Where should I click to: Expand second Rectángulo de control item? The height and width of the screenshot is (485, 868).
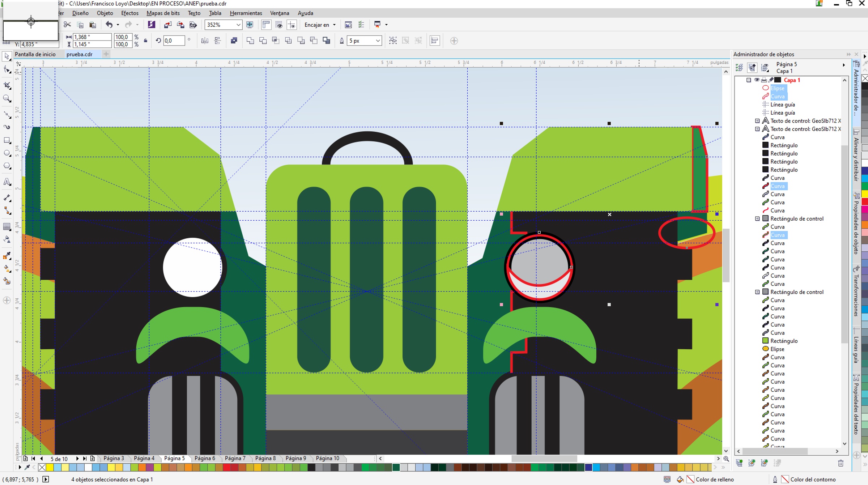pyautogui.click(x=757, y=292)
